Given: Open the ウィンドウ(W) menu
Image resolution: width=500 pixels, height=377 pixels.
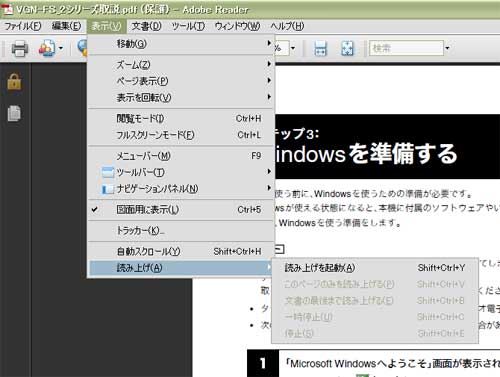Looking at the screenshot, I should click(x=237, y=26).
